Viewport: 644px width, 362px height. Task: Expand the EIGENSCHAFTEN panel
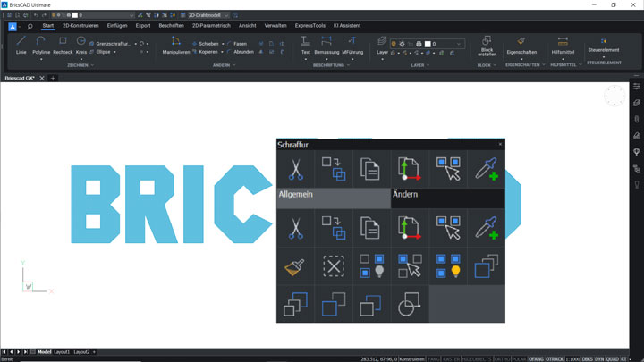pos(525,65)
